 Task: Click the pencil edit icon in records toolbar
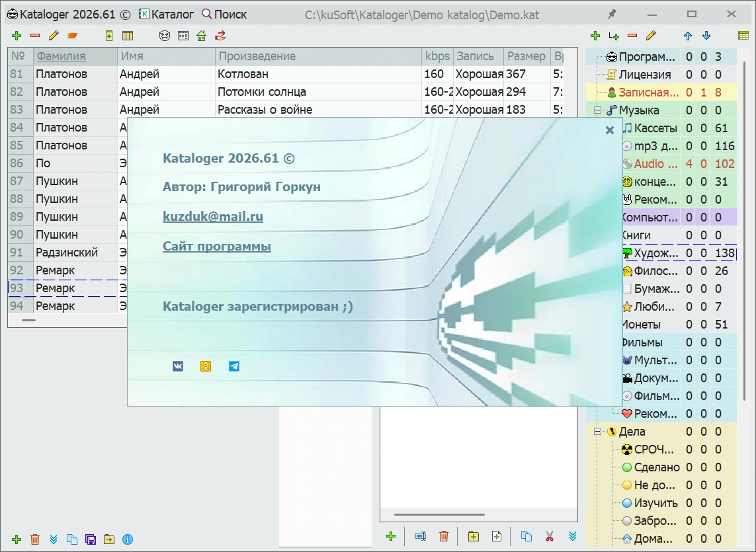click(54, 36)
